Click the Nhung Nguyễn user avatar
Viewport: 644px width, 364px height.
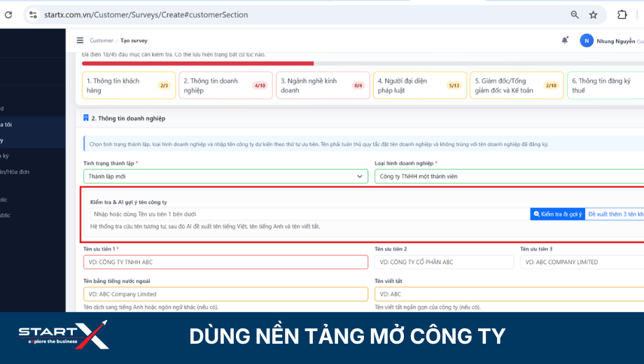[587, 41]
